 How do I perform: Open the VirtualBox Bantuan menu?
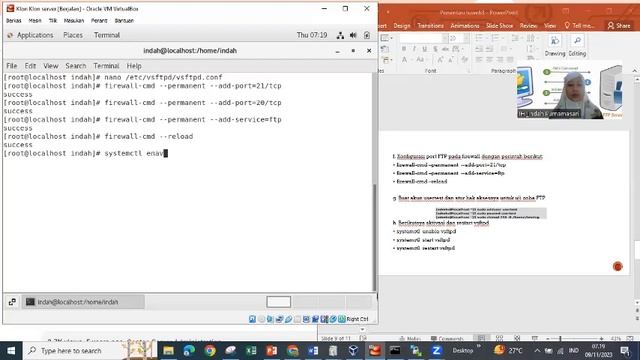(124, 20)
